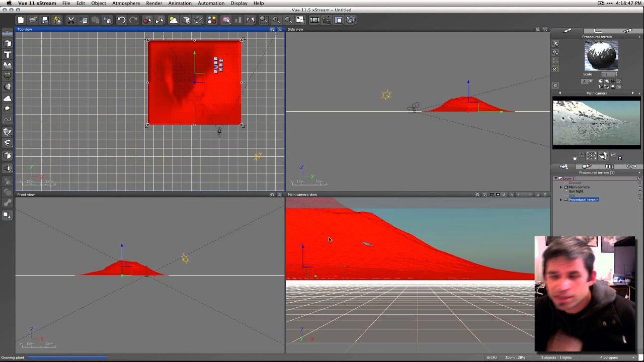
Task: Click next camera arrow beside Main camera
Action: click(x=633, y=93)
